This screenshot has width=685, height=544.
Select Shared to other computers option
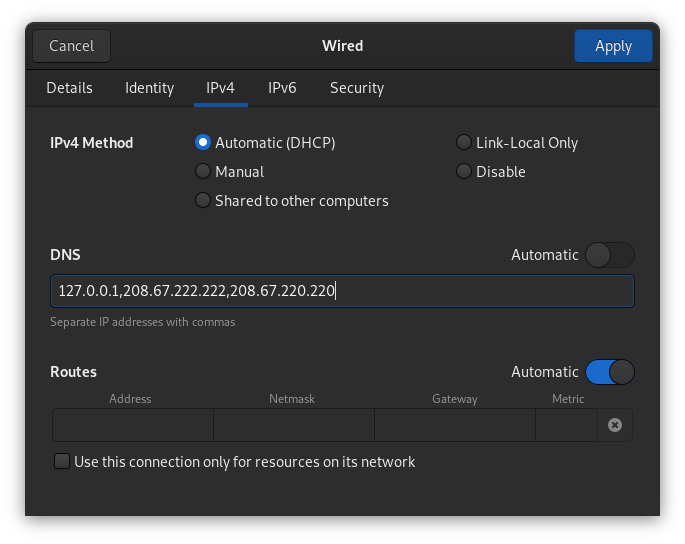click(203, 201)
